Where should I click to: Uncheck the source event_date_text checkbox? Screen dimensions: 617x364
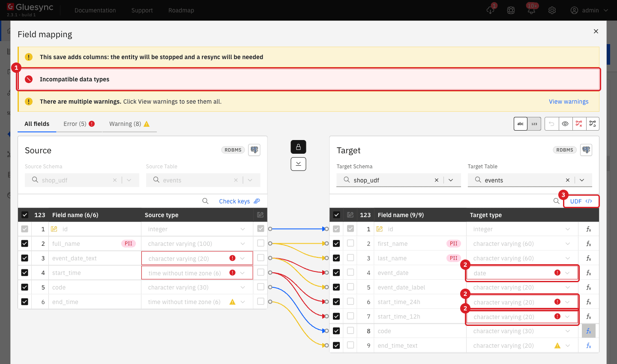coord(25,258)
